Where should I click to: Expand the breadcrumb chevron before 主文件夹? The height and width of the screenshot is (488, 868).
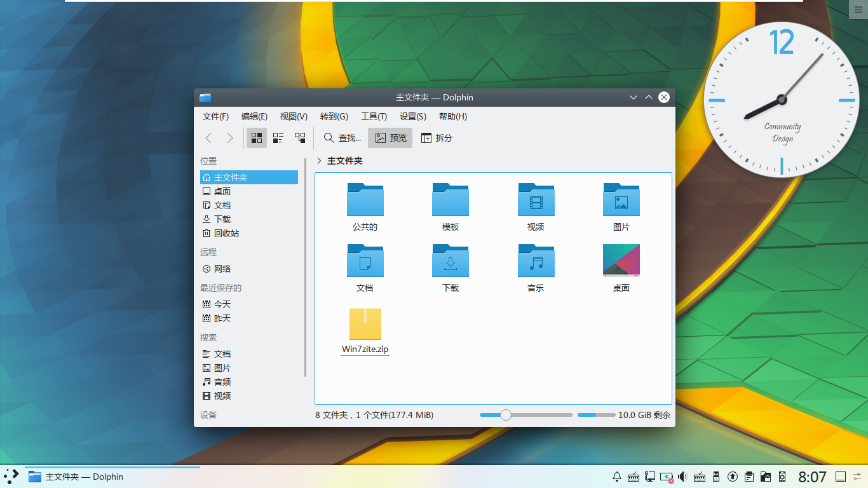[318, 161]
